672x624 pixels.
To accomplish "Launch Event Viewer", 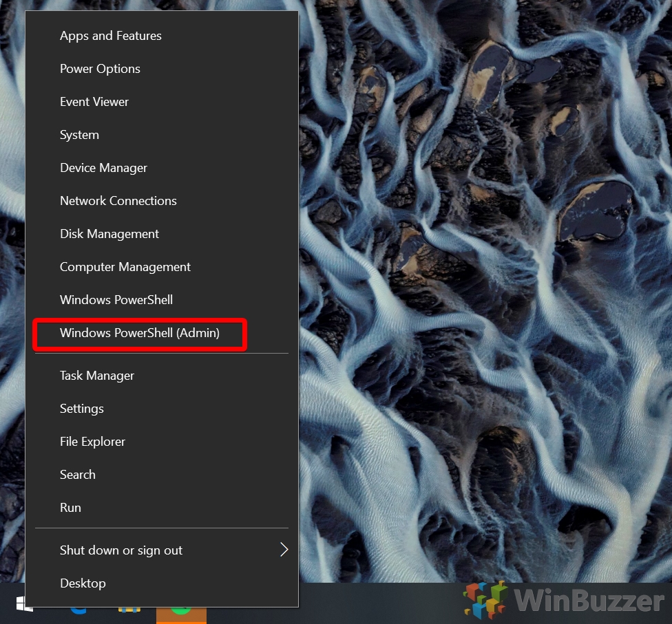I will coord(162,102).
